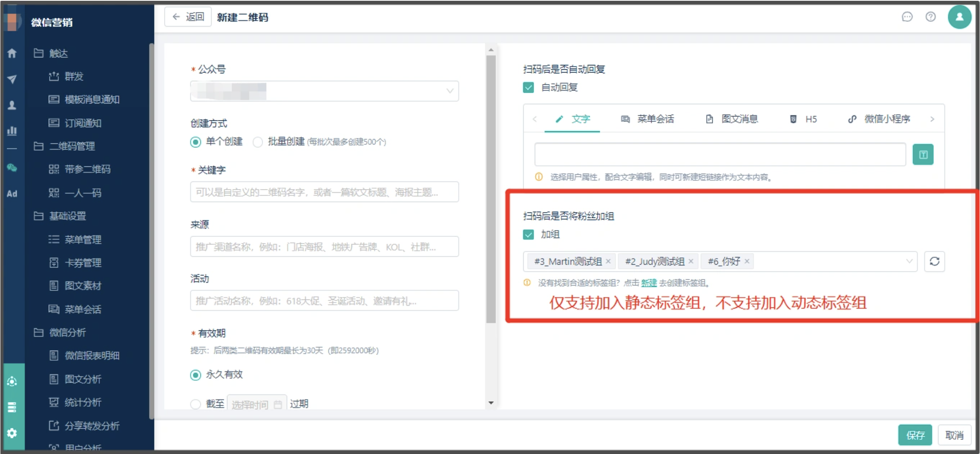Open the Ad icon in left rail
The height and width of the screenshot is (454, 980).
pyautogui.click(x=12, y=194)
